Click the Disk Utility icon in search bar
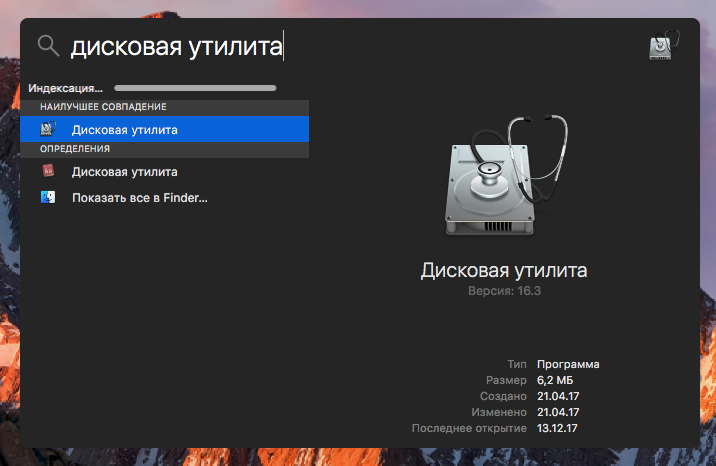Viewport: 716px width, 466px height. tap(664, 46)
